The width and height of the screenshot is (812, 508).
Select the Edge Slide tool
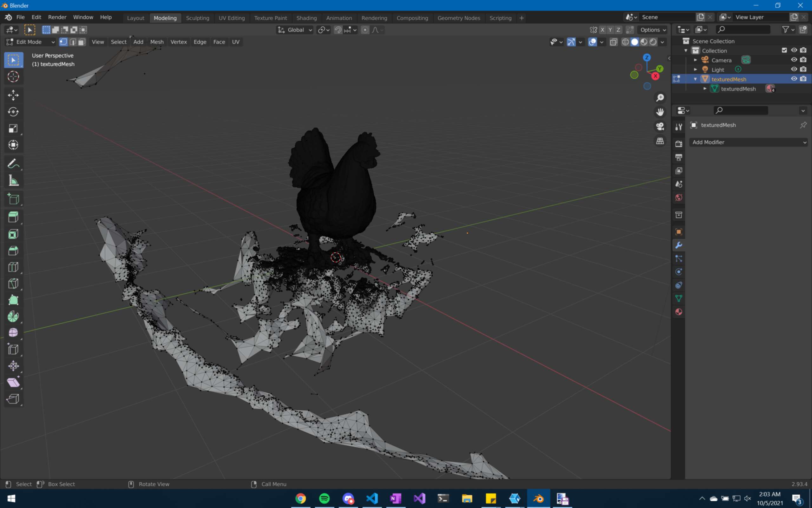tap(13, 350)
